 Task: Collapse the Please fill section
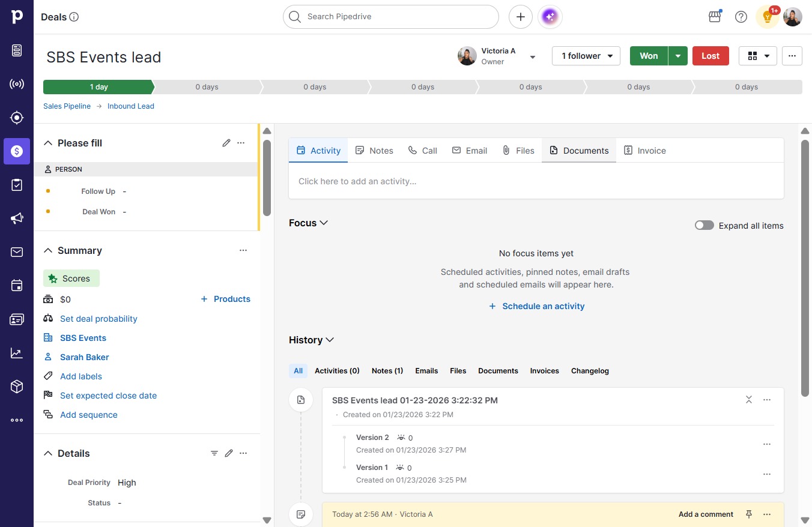(x=48, y=143)
